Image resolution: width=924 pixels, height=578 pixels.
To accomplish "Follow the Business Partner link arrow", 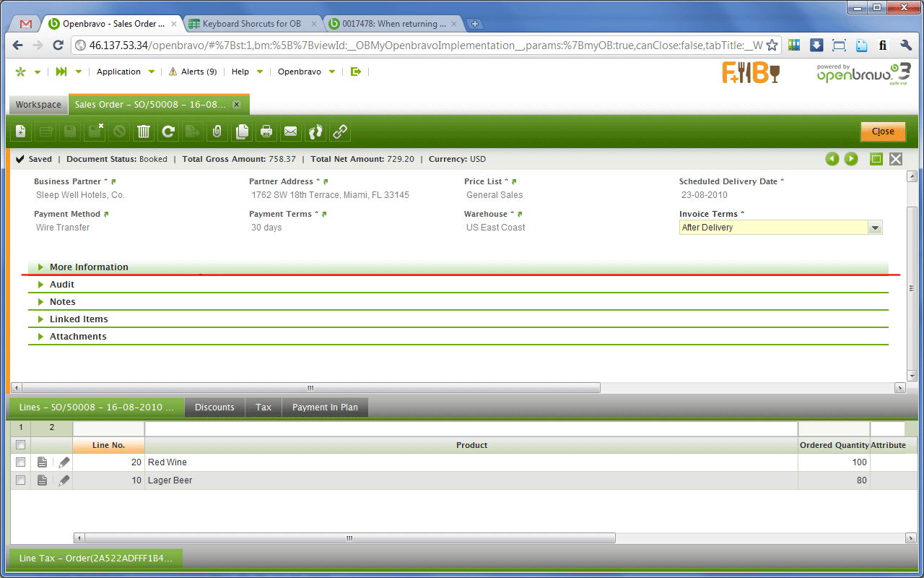I will click(x=113, y=181).
